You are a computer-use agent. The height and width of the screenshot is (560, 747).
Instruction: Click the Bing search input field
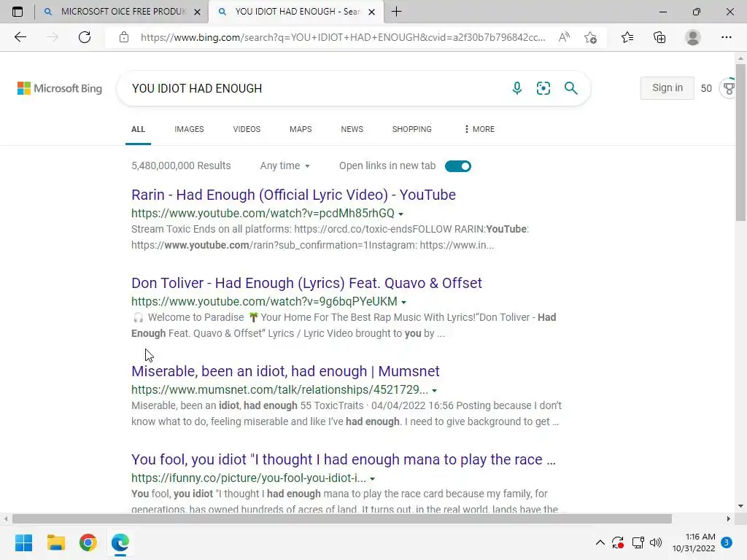314,88
